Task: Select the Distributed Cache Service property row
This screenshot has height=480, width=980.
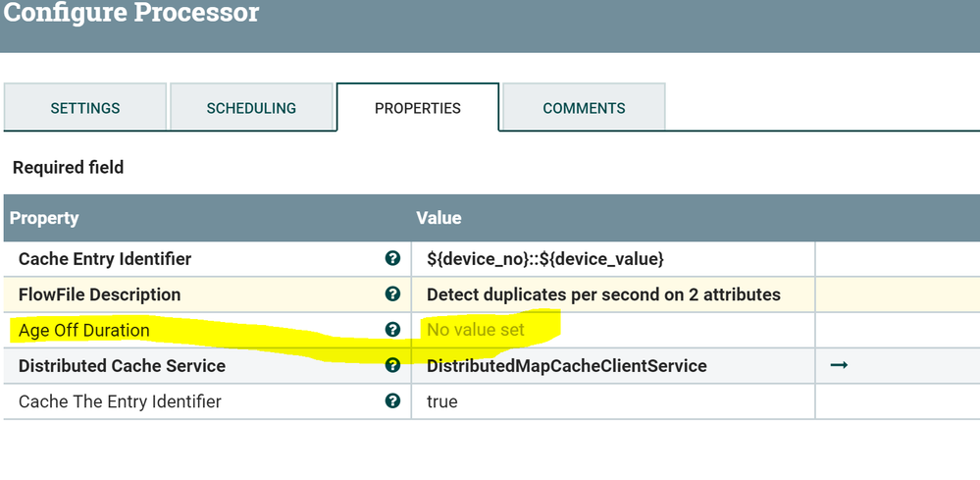Action: click(x=122, y=365)
